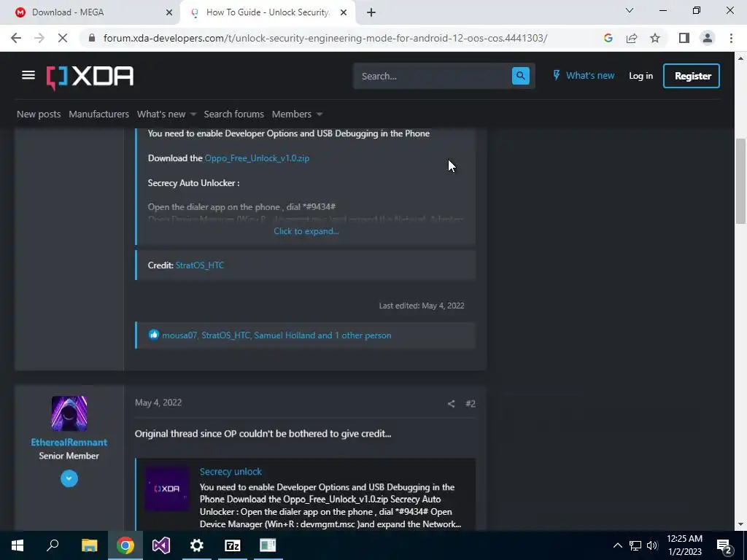This screenshot has width=747, height=560.
Task: Click the blue search magnifier button
Action: pyautogui.click(x=520, y=76)
